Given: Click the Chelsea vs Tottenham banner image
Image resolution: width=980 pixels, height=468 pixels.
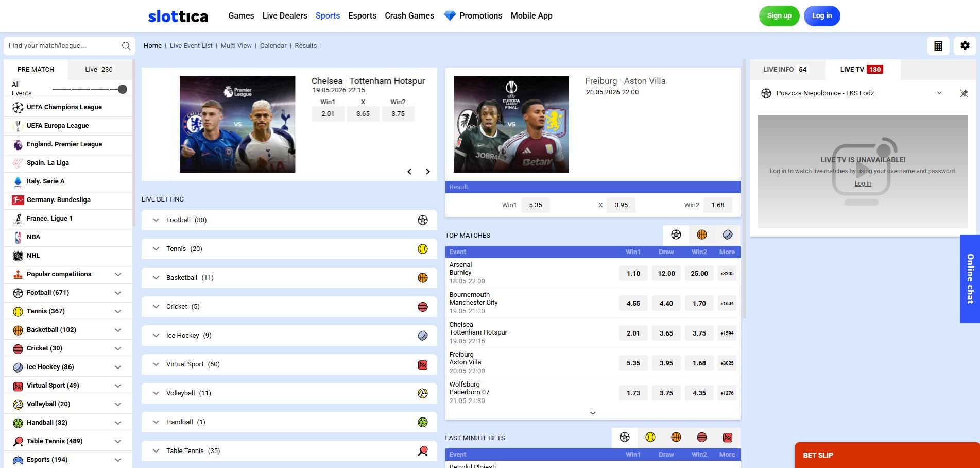Looking at the screenshot, I should (x=237, y=124).
